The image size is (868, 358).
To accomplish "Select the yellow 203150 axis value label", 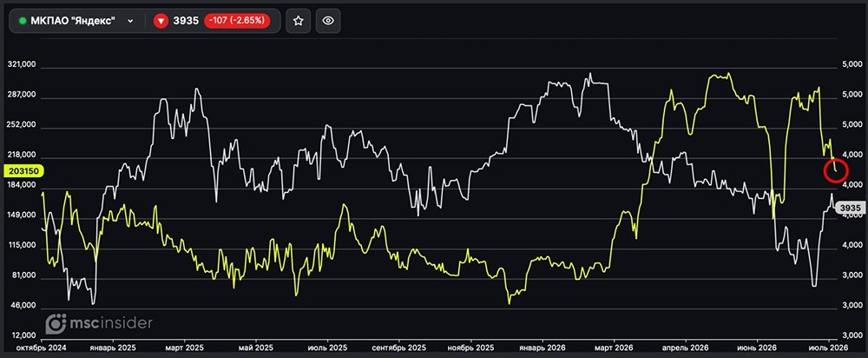I will (x=23, y=171).
